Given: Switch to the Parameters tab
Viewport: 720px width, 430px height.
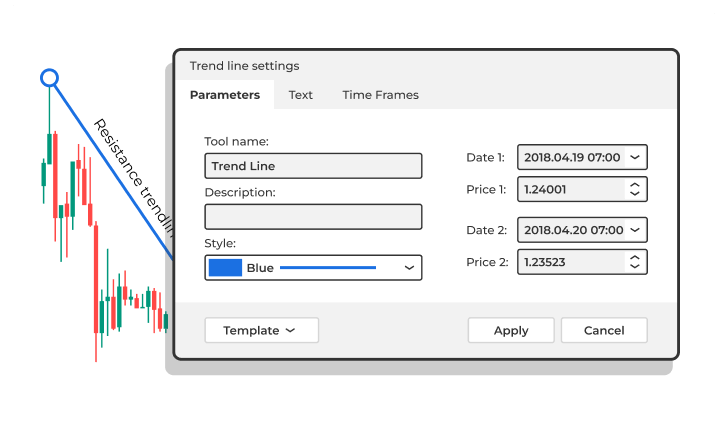Looking at the screenshot, I should pos(225,95).
